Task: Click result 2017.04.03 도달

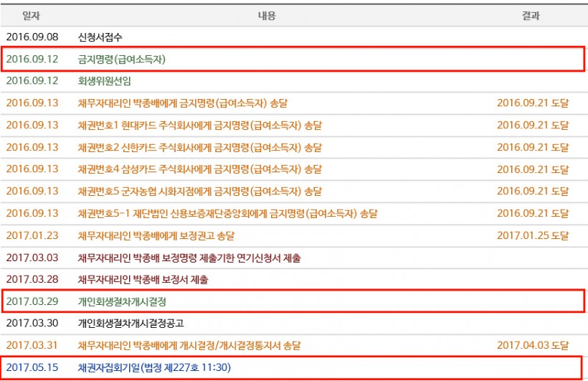Action: [x=533, y=345]
